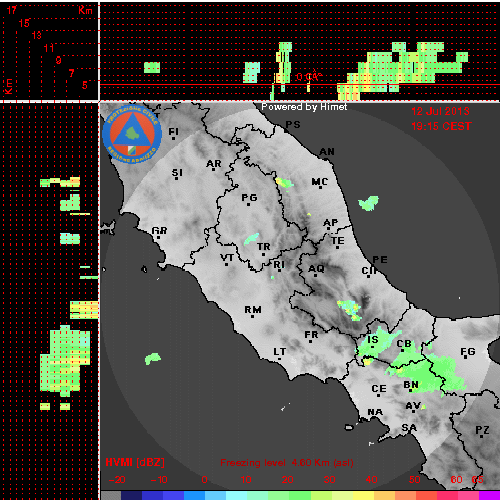Click the radar echo in the Tyrrhenian Sea
The width and height of the screenshot is (500, 500).
153,359
